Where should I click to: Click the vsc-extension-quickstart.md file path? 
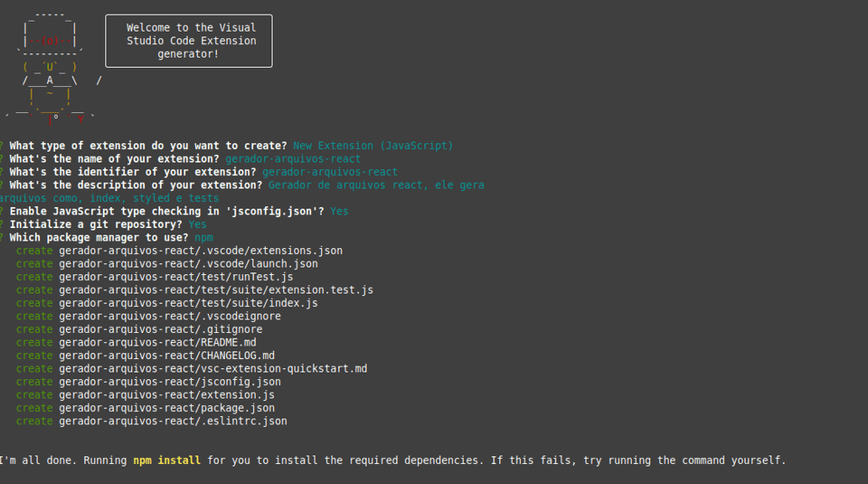212,369
